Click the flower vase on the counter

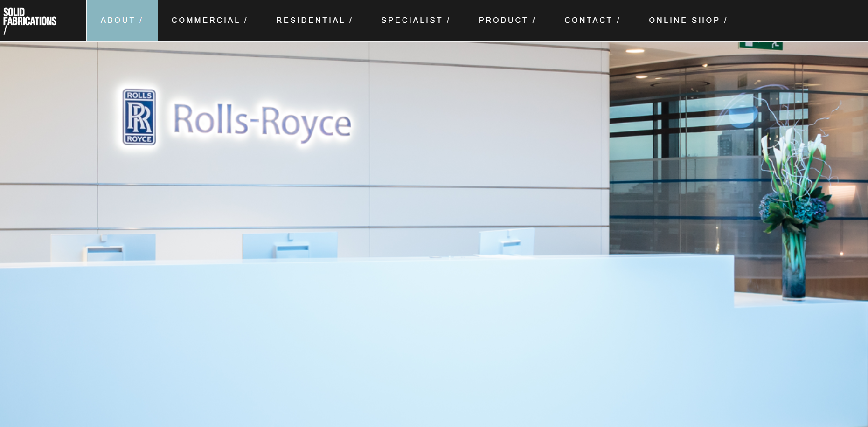pos(793,266)
